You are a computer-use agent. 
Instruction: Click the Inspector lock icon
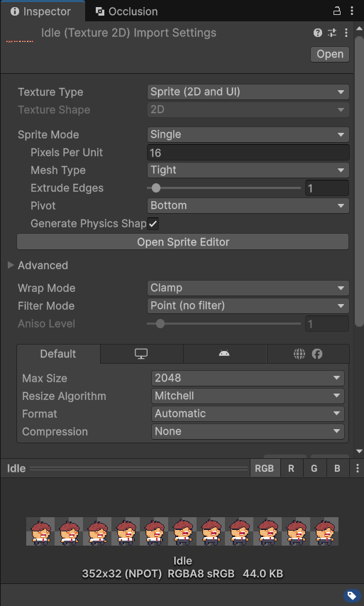pyautogui.click(x=336, y=11)
